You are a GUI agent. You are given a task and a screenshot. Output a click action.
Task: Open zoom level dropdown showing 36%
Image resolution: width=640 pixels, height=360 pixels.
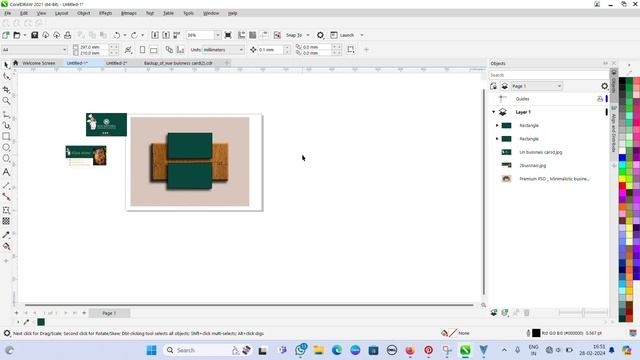[218, 35]
